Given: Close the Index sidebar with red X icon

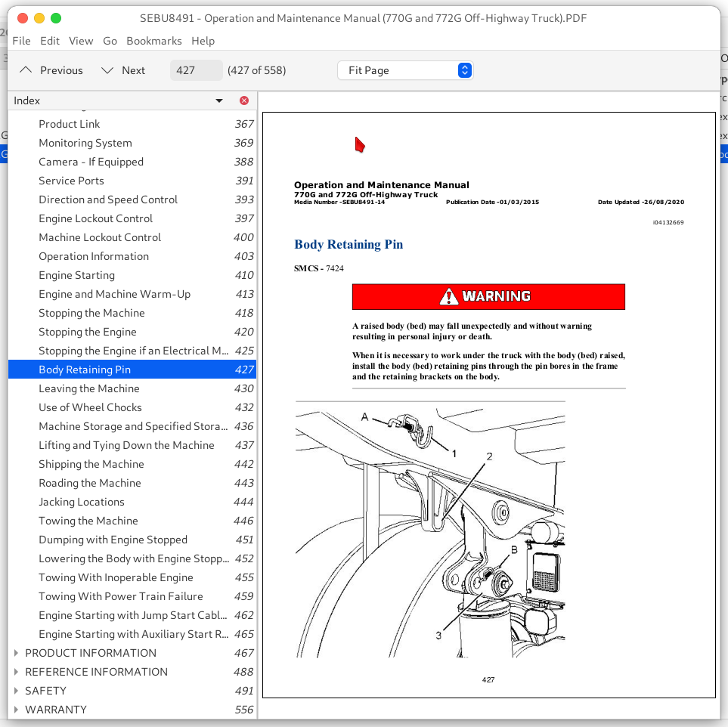Looking at the screenshot, I should [244, 100].
